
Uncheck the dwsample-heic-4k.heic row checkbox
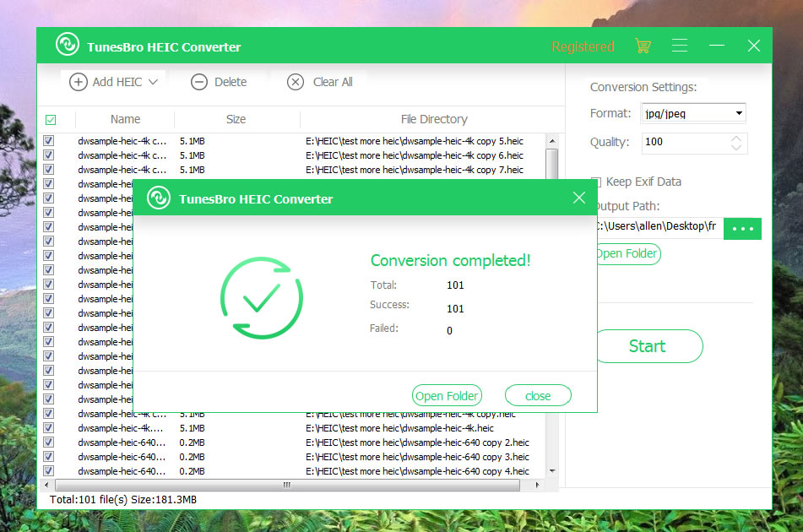[x=49, y=428]
